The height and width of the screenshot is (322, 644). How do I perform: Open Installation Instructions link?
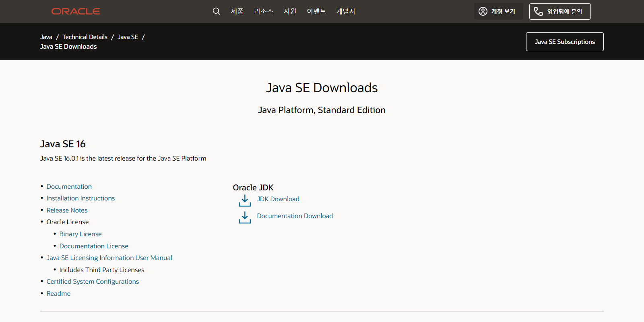[x=80, y=198]
